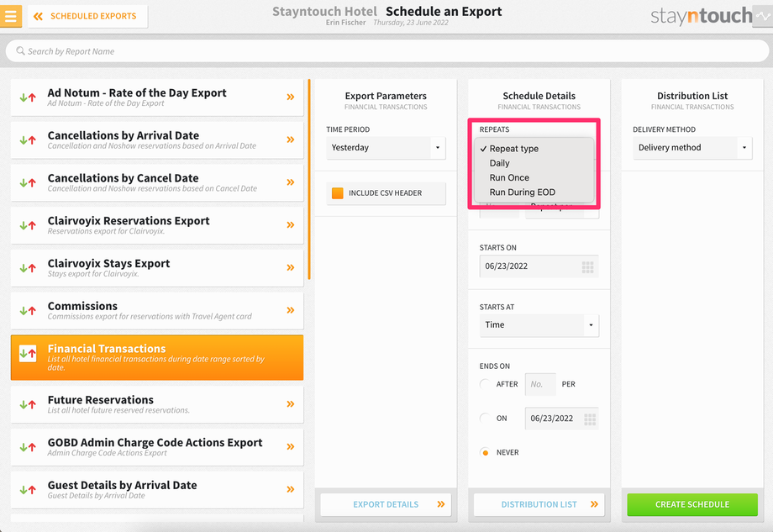Select the On ends-on radio button

coord(485,418)
